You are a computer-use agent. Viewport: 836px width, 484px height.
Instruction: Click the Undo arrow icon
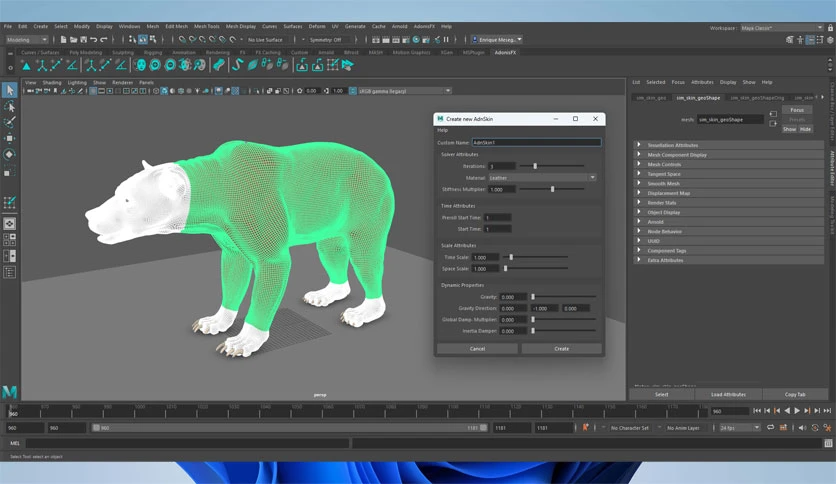(94, 39)
